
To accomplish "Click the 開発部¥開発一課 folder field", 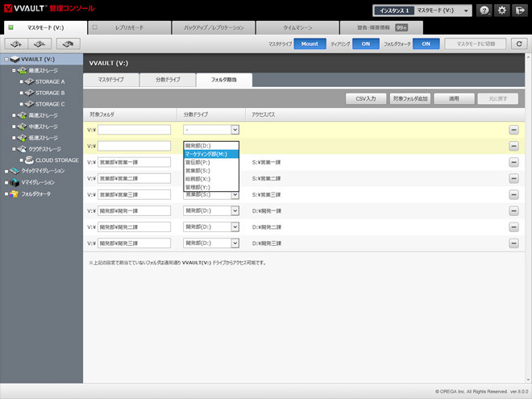I will [134, 210].
